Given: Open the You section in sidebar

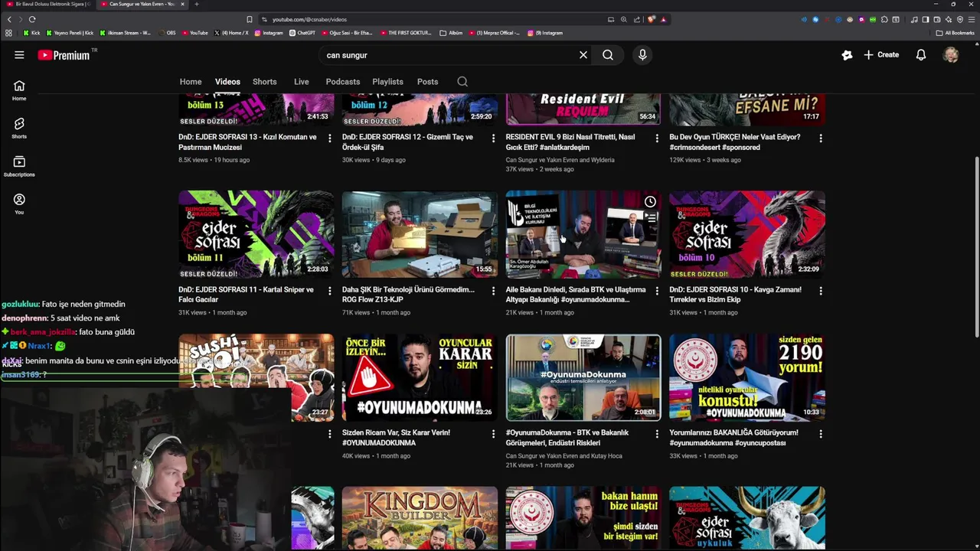Looking at the screenshot, I should coord(19,204).
